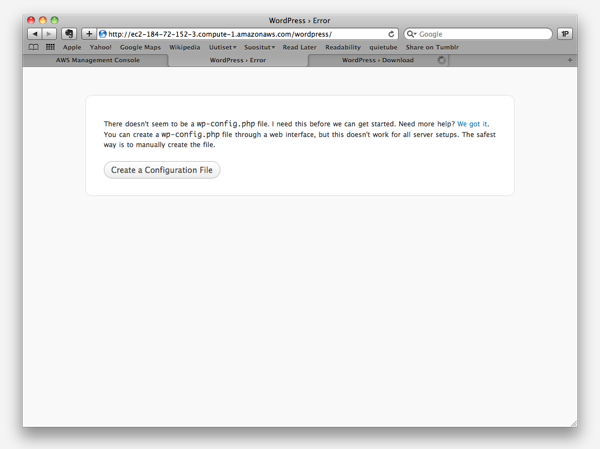The image size is (600, 449).
Task: Click the Readability bookmarklet
Action: [343, 47]
